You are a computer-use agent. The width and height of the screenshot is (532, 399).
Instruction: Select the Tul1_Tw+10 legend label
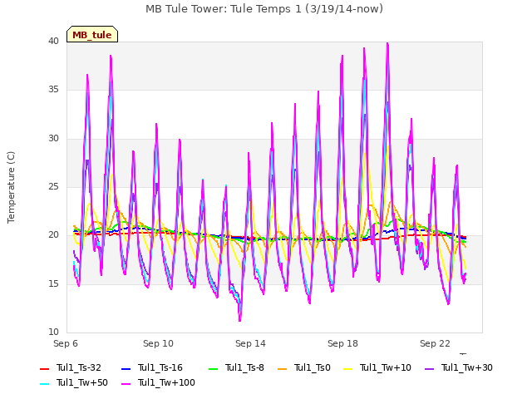386,367
